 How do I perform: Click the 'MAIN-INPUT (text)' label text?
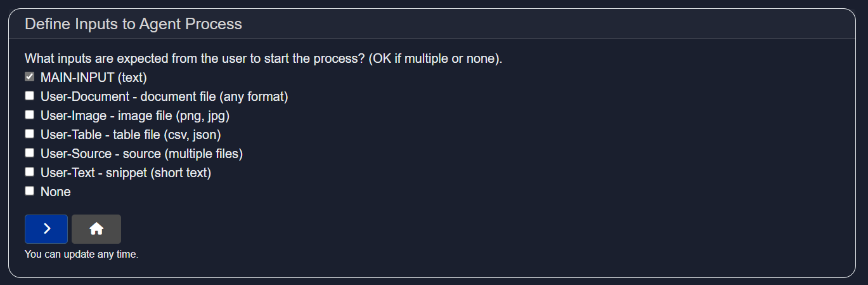[93, 77]
